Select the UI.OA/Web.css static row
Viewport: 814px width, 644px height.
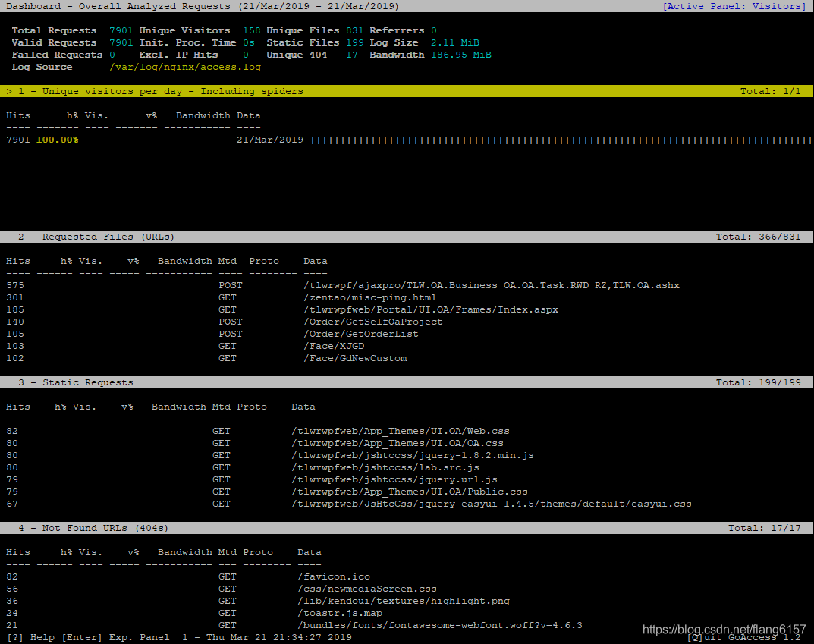click(x=257, y=432)
